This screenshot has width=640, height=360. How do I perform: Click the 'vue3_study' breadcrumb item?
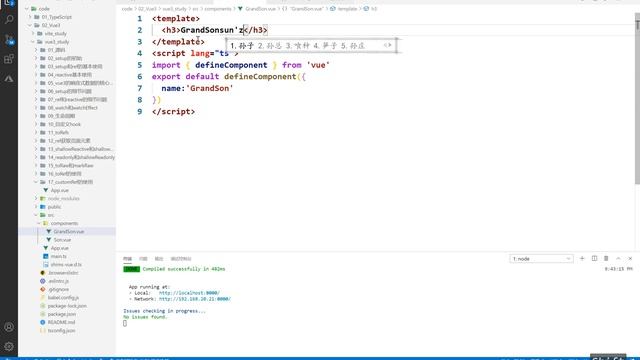pyautogui.click(x=174, y=9)
